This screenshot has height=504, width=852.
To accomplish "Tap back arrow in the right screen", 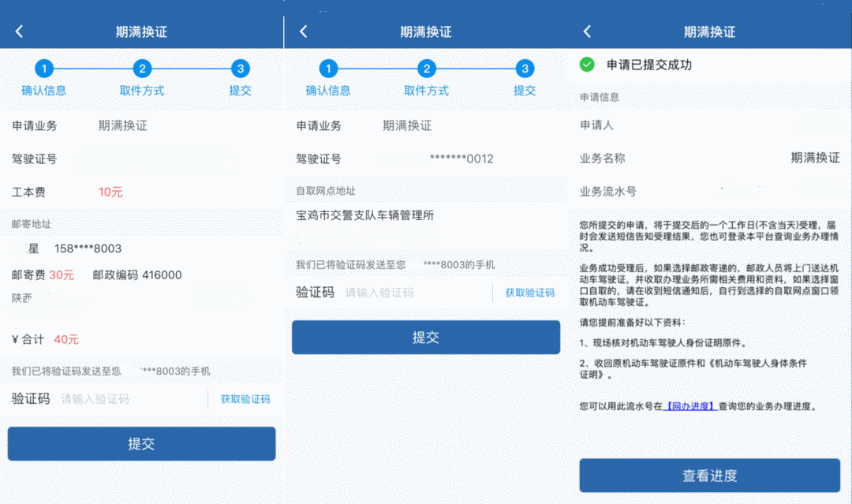I will (x=587, y=32).
